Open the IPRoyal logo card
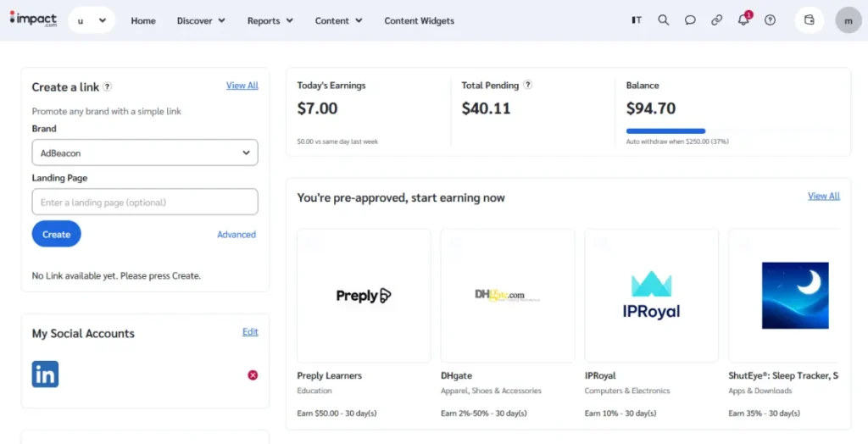 pos(652,296)
